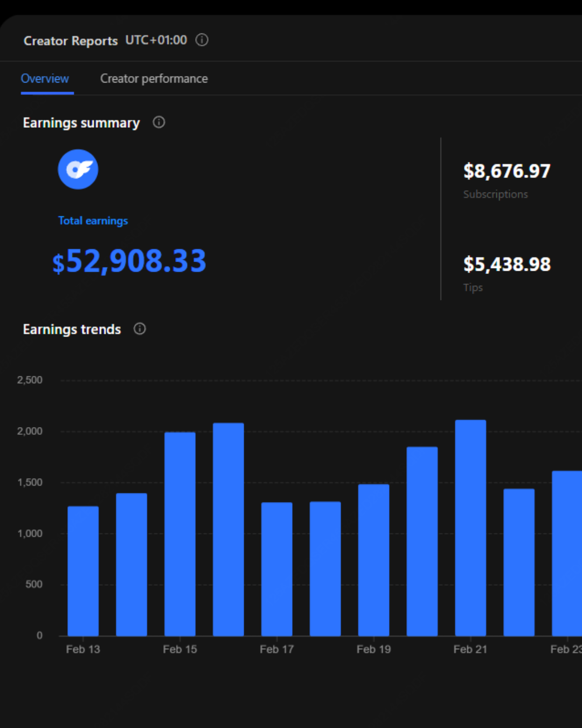Click the info icon next to UTC+01:00

coord(202,40)
